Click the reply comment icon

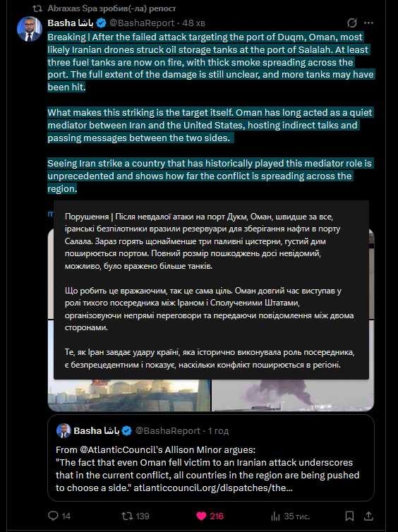click(53, 516)
